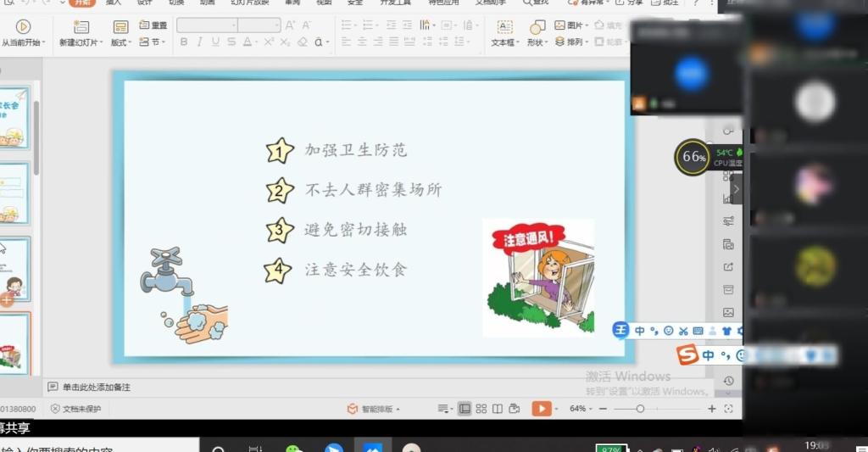Viewport: 868px width, 452px height.
Task: Switch to slide sorter view
Action: click(481, 409)
